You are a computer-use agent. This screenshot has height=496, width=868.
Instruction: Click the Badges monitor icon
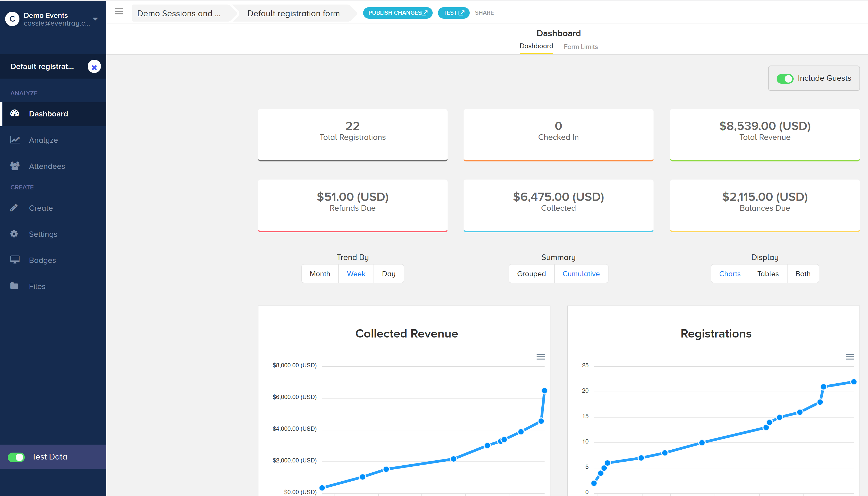click(15, 260)
